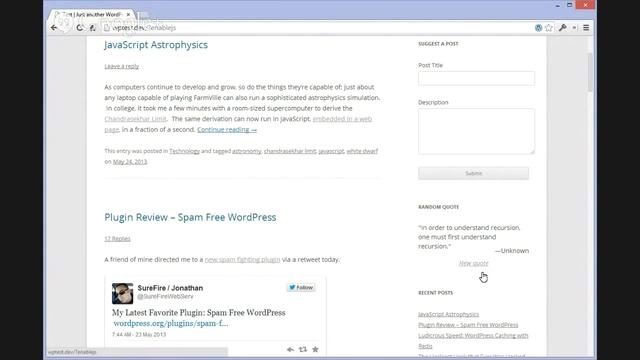Reload the page with the refresh icon

pos(80,28)
